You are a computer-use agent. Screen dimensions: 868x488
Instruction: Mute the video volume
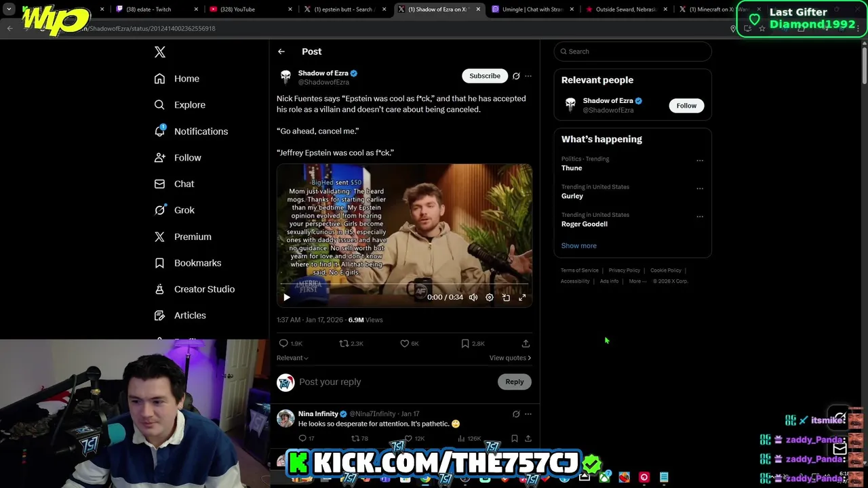coord(473,297)
